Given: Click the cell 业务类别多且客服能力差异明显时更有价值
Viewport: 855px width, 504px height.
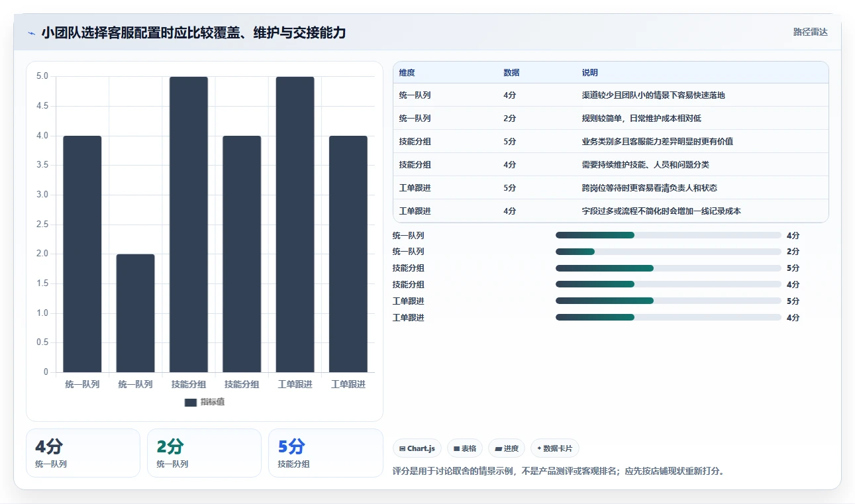Looking at the screenshot, I should coord(657,142).
